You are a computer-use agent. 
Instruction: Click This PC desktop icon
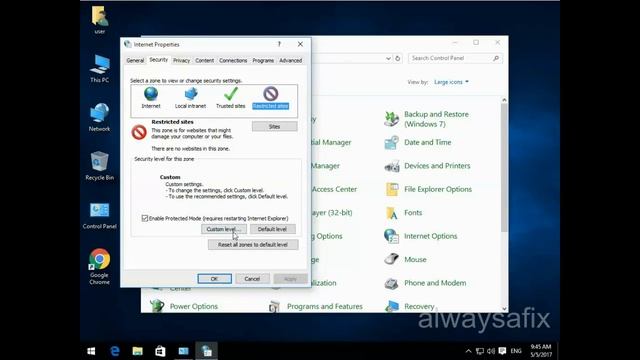coord(100,69)
